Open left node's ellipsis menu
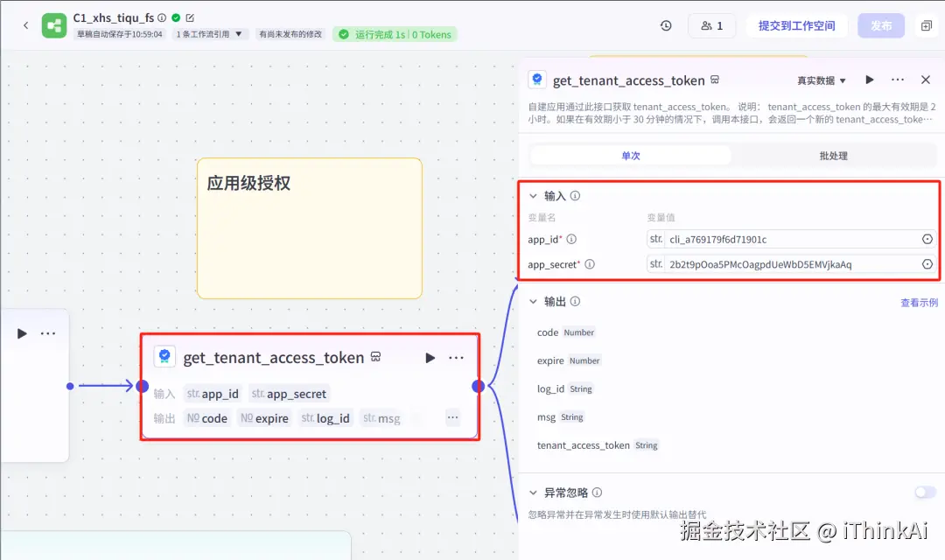 (x=48, y=333)
